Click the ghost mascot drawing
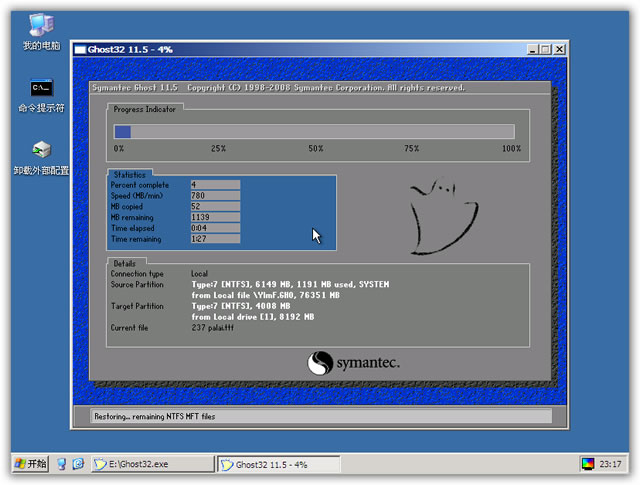The width and height of the screenshot is (640, 485). coord(444,216)
